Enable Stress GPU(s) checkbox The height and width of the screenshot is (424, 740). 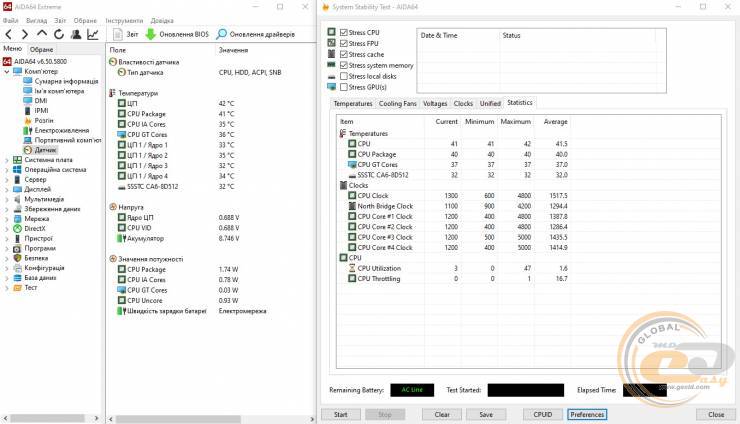tap(344, 87)
